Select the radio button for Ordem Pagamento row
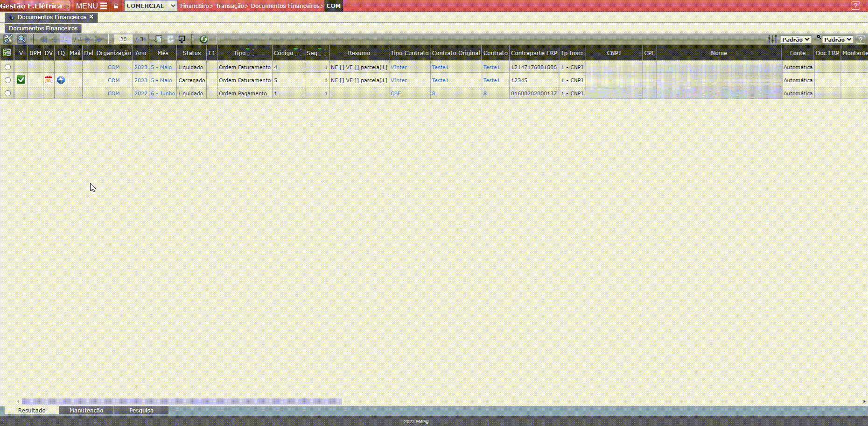 coord(7,93)
